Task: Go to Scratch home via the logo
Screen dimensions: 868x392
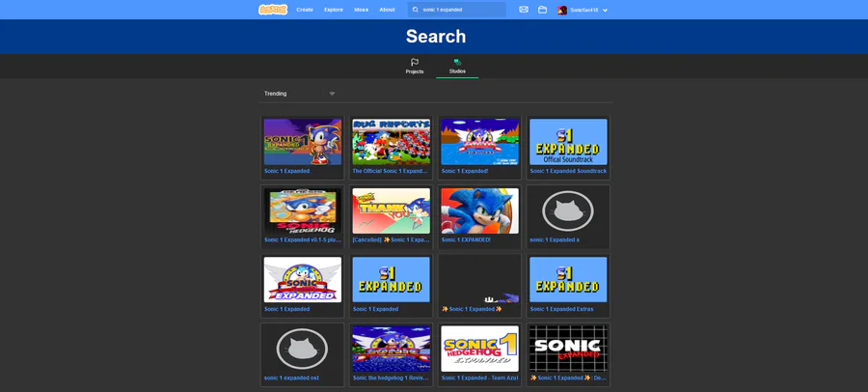Action: (x=273, y=10)
